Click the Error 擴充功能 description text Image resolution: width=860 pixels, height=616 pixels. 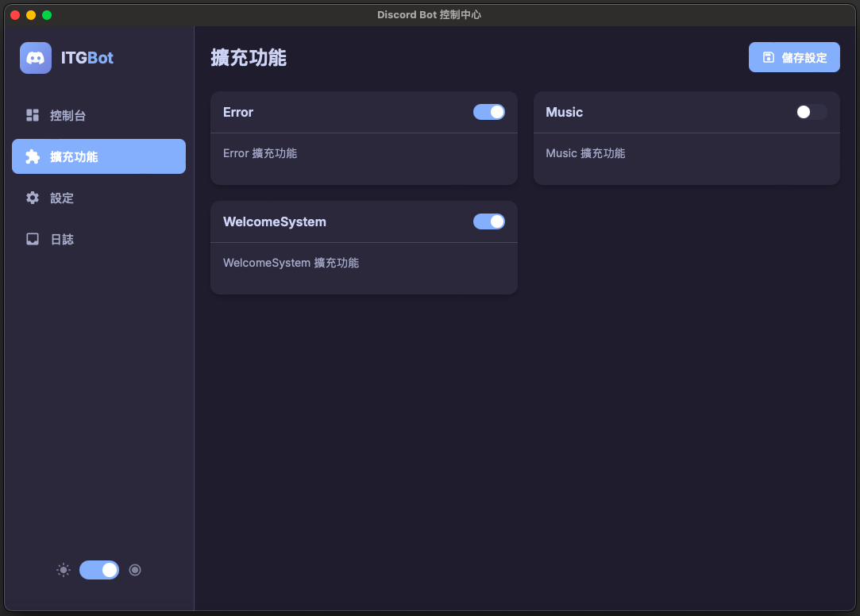click(260, 153)
